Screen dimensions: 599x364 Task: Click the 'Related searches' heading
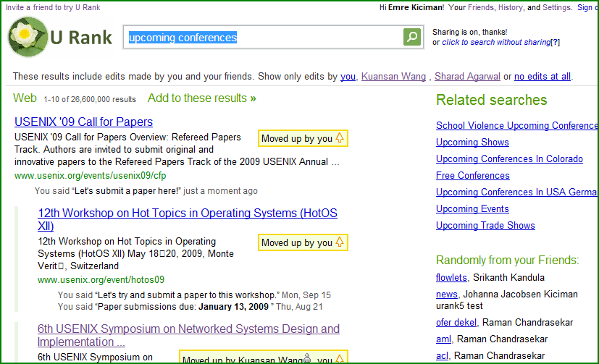pos(492,100)
